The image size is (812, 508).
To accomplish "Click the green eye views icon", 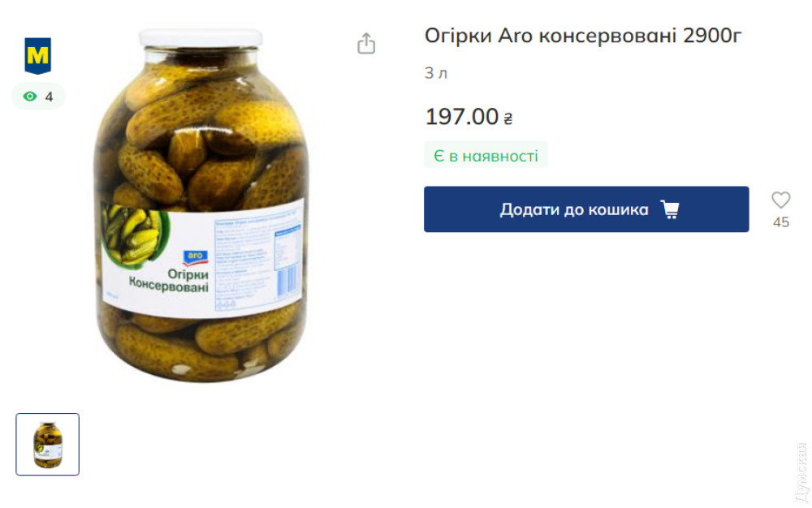I will click(30, 97).
